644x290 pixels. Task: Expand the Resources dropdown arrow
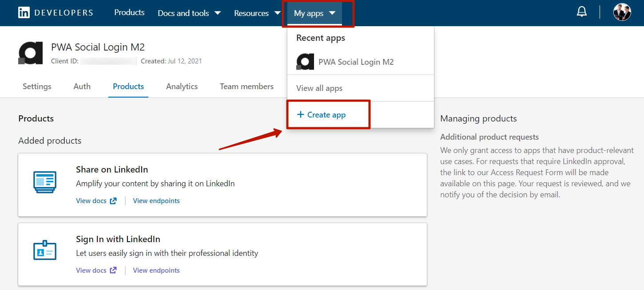click(x=278, y=13)
